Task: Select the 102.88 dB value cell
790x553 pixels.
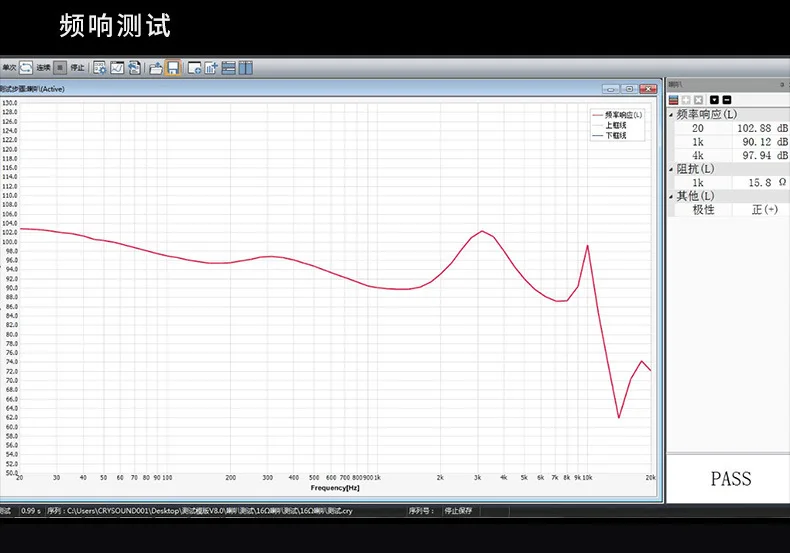Action: 762,128
